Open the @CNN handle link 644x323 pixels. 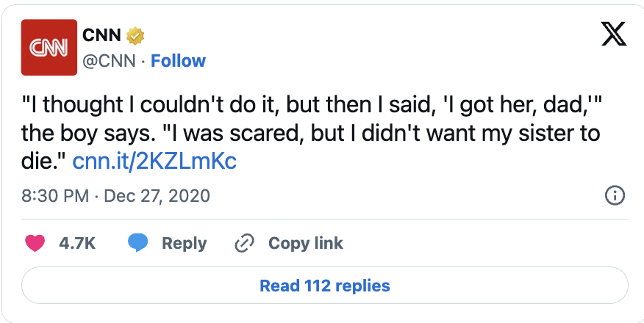tap(110, 61)
